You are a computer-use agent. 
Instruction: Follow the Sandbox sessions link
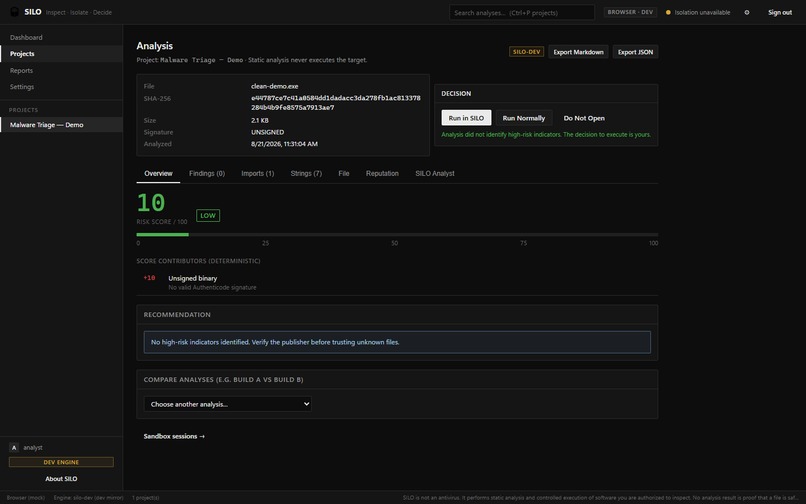click(174, 436)
